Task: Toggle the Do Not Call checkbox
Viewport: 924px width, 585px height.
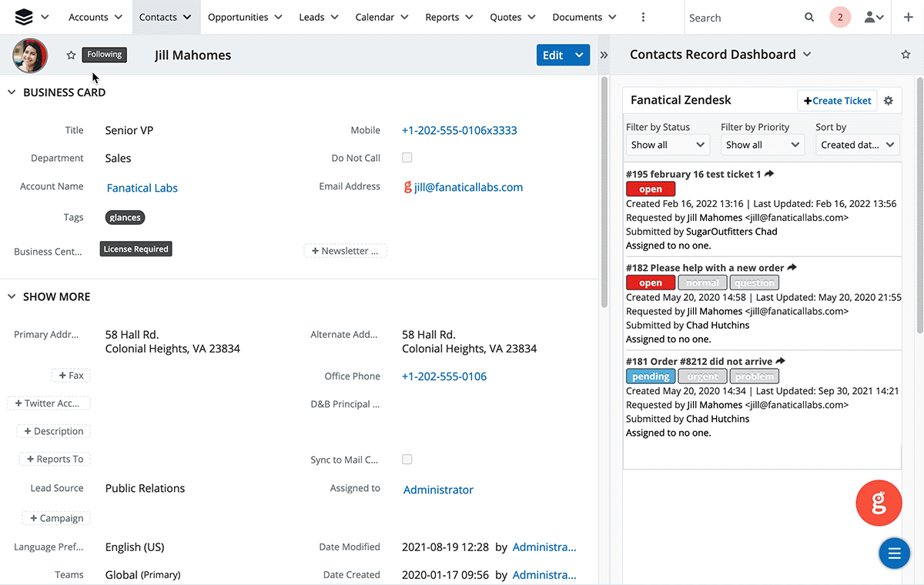Action: click(x=407, y=158)
